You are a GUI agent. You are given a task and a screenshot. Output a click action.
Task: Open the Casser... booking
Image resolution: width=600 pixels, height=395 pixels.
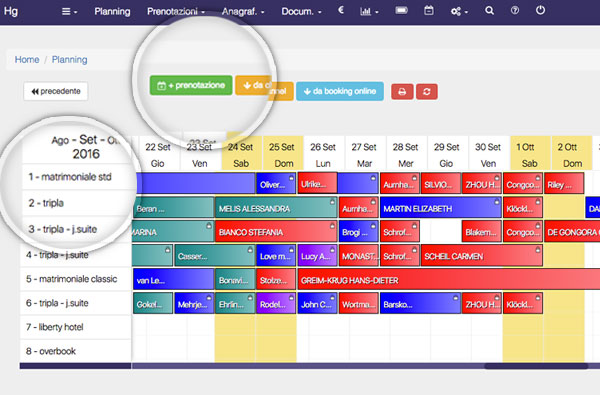click(x=215, y=256)
